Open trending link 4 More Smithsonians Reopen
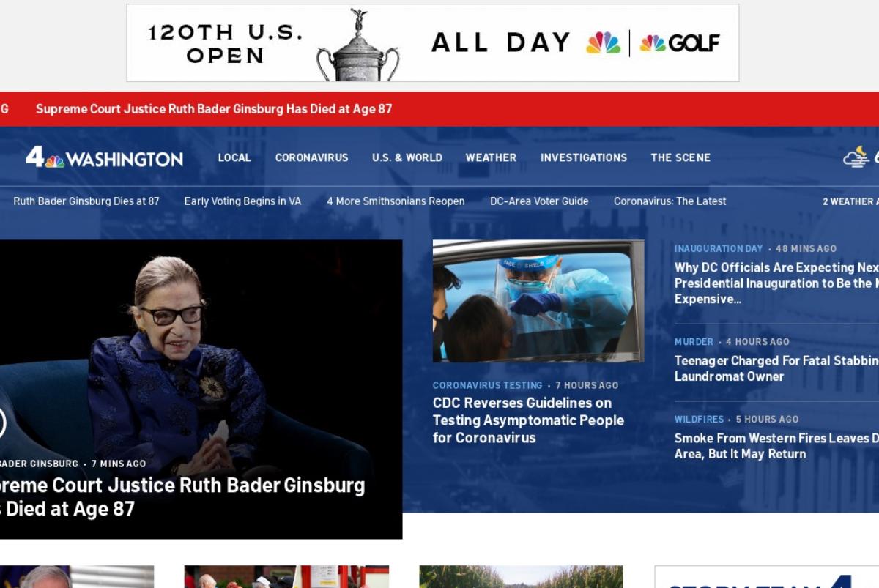This screenshot has width=879, height=588. coord(396,201)
